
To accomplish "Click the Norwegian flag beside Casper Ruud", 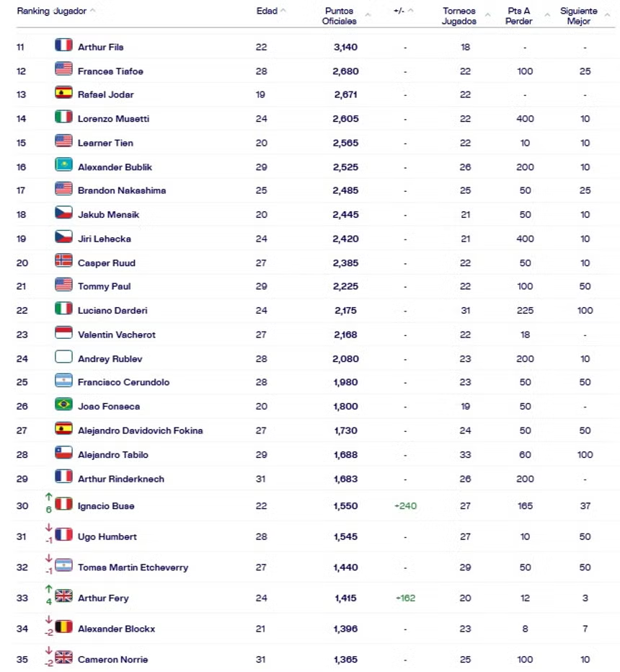I will (x=63, y=261).
